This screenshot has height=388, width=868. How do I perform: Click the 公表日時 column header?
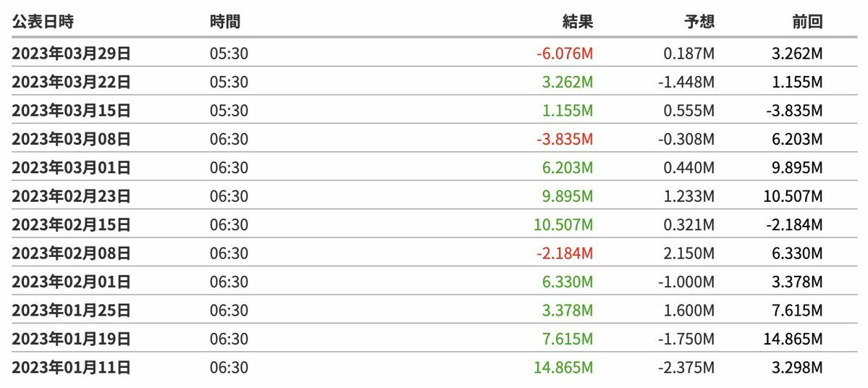(43, 22)
